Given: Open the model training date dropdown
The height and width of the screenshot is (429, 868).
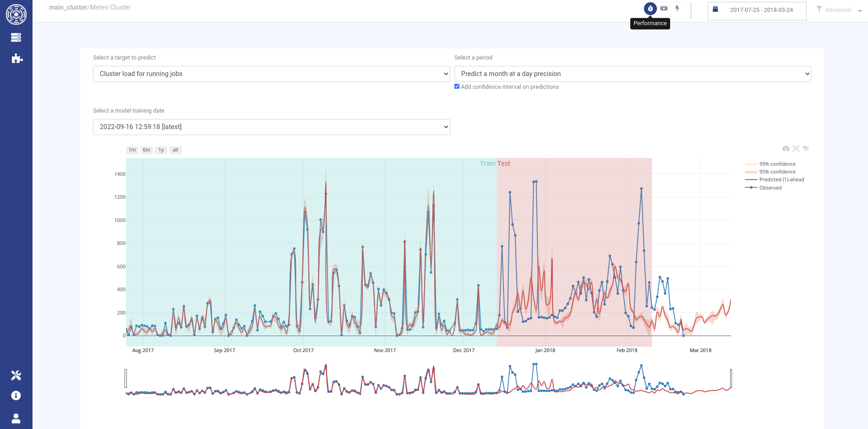Looking at the screenshot, I should pyautogui.click(x=271, y=127).
